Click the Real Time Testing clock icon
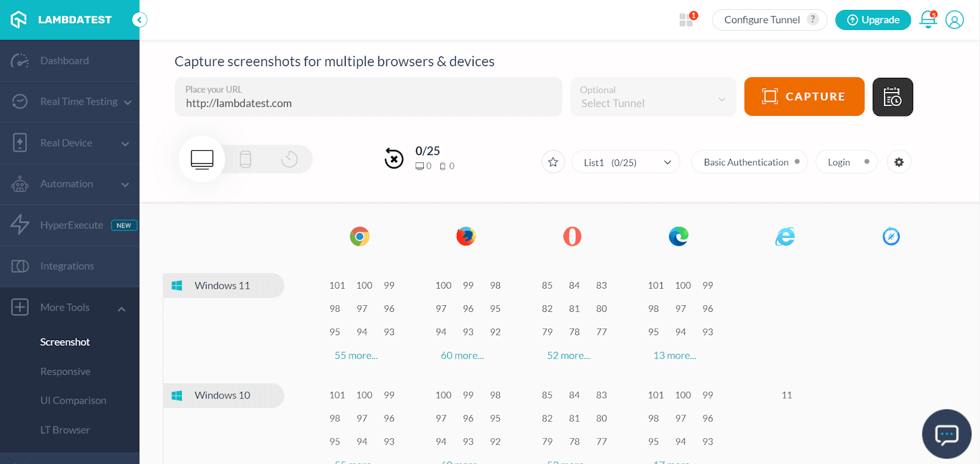 coord(20,102)
